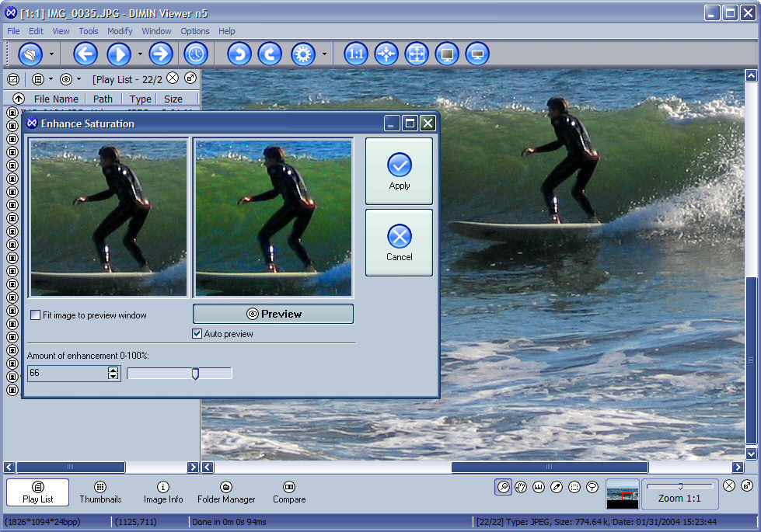This screenshot has height=532, width=761.
Task: Click the navigator thumbnail of the image
Action: [622, 494]
